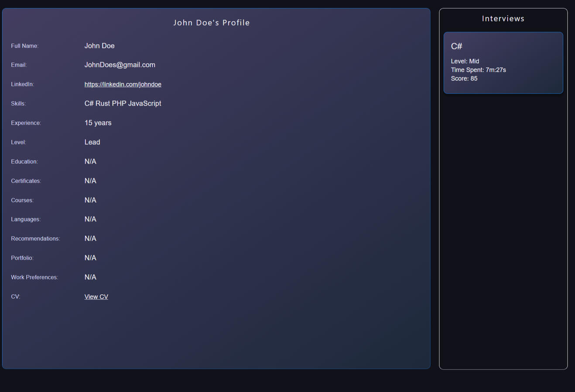Click the C# title in interview card
Image resolution: width=575 pixels, height=392 pixels.
point(456,46)
